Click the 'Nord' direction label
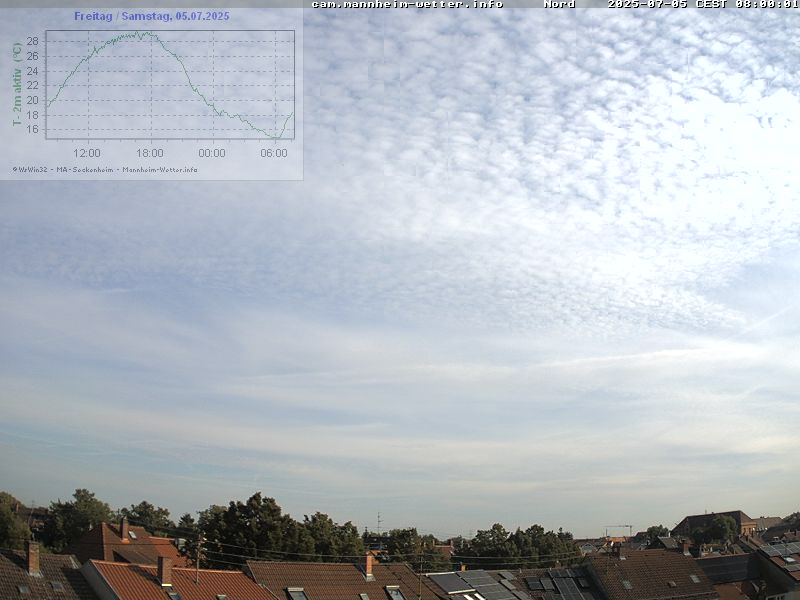The height and width of the screenshot is (600, 800). (559, 4)
